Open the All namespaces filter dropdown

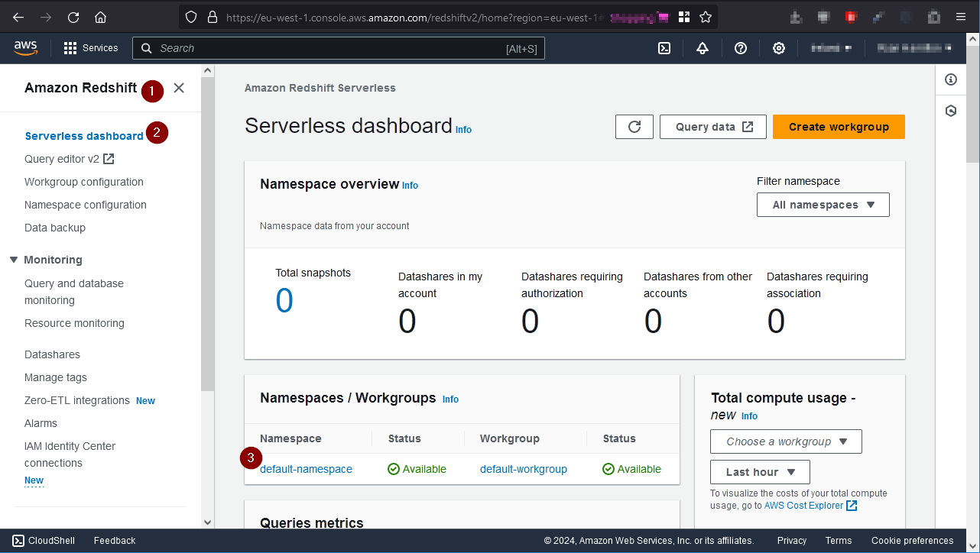(823, 205)
